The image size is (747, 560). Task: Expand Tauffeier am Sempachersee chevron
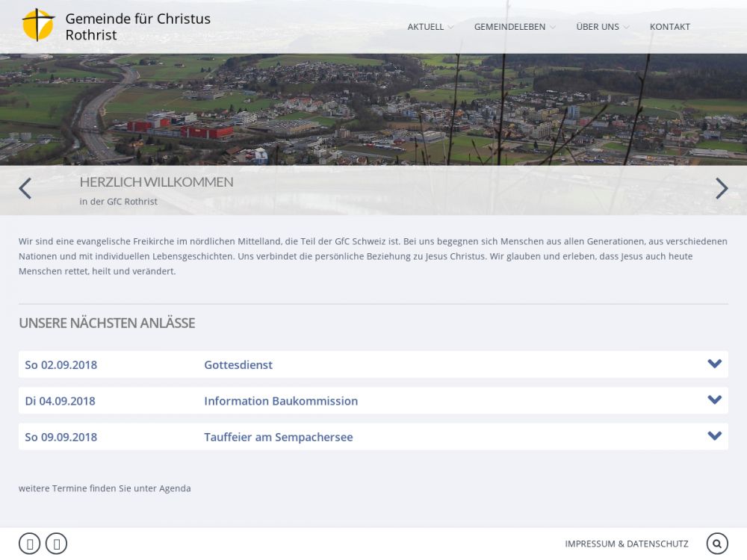[714, 436]
